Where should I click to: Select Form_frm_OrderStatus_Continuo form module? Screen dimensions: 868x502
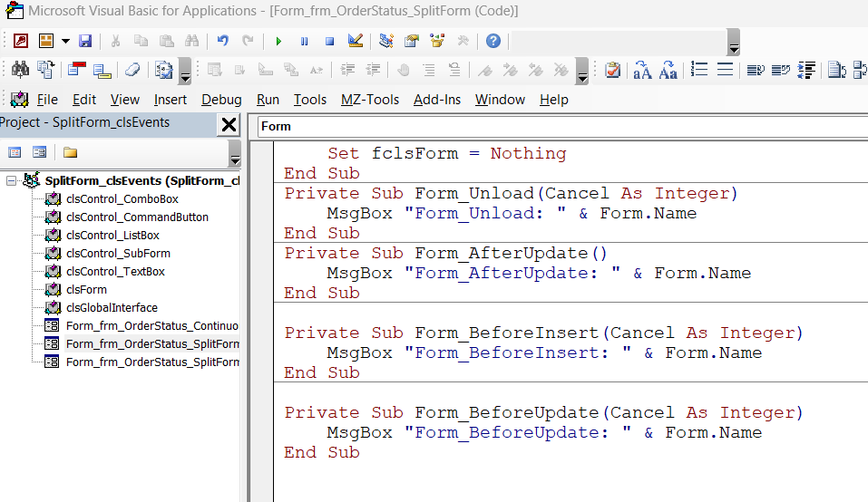coord(152,325)
